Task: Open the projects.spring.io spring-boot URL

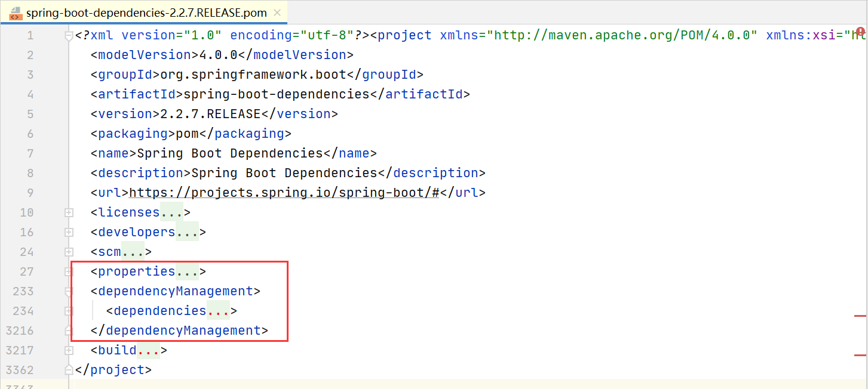Action: [x=284, y=193]
